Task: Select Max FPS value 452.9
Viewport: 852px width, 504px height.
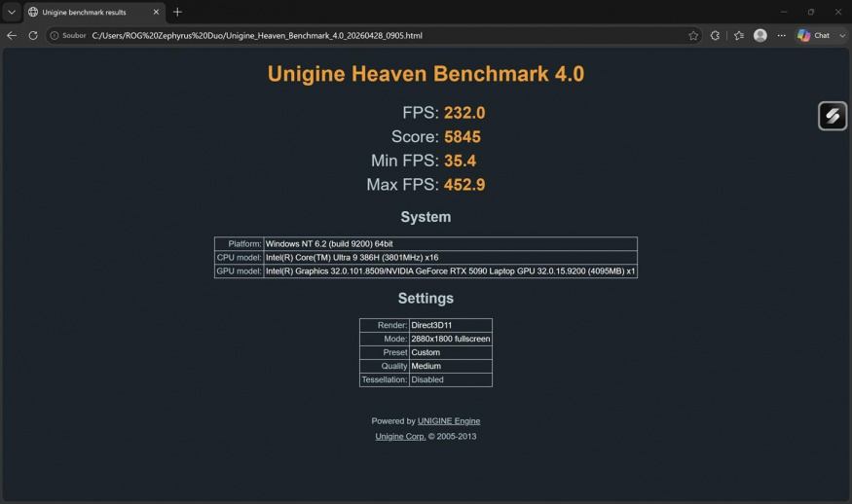Action: (x=464, y=184)
